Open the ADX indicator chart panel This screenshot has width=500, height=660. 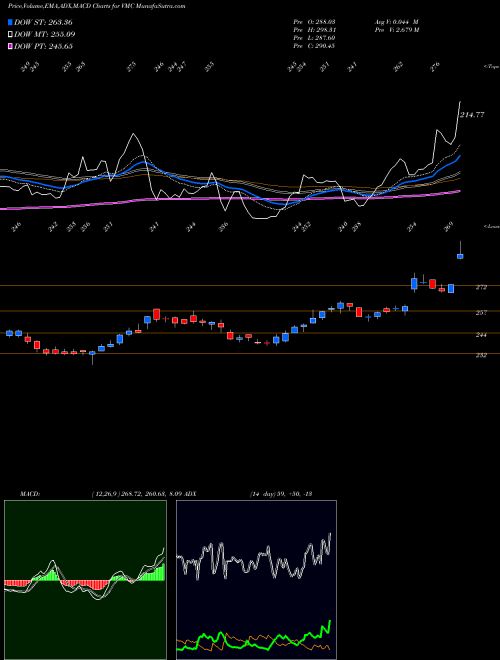click(256, 580)
